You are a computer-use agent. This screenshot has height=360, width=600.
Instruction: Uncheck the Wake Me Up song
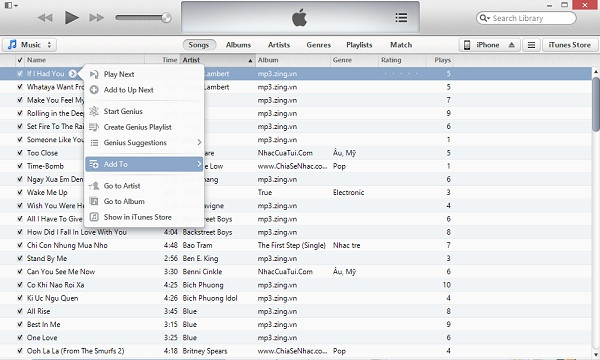pos(20,192)
